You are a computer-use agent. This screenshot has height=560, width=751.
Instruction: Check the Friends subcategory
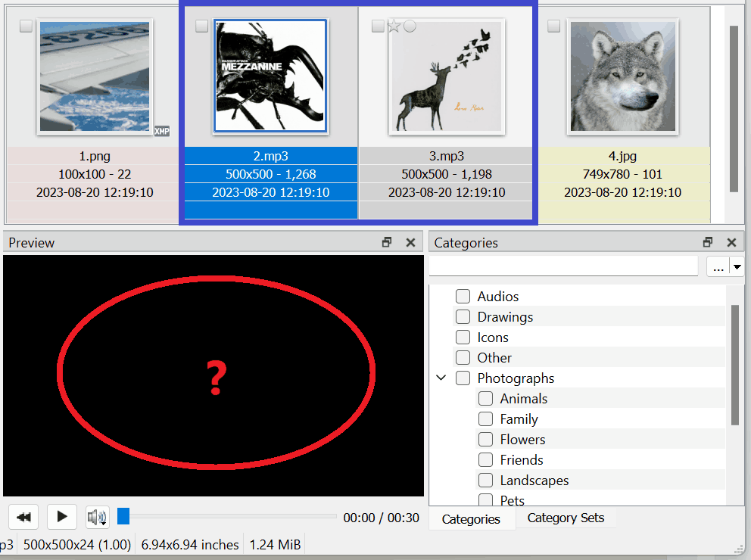(486, 460)
